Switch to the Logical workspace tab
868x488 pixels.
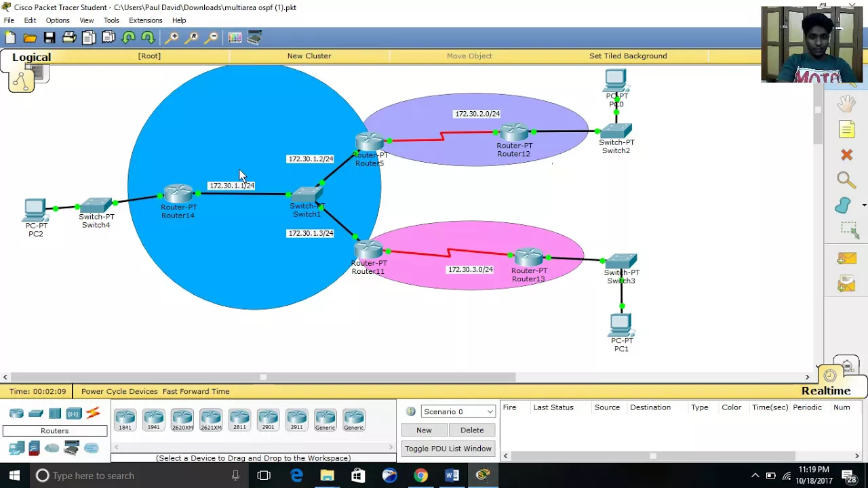31,57
